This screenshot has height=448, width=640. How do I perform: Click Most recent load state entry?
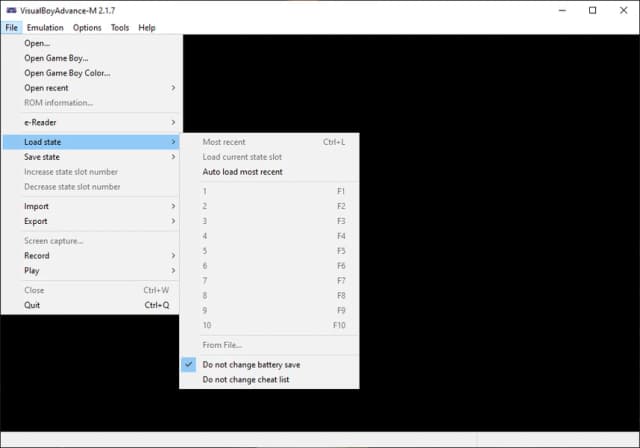tap(269, 142)
